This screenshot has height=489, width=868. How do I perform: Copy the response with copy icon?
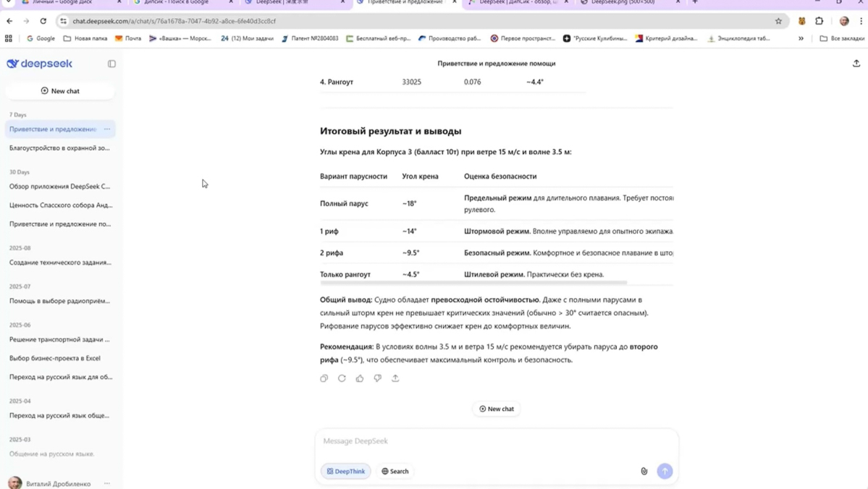324,378
